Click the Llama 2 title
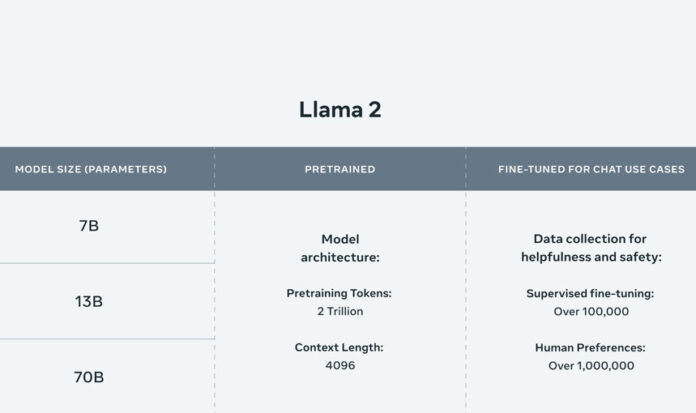Viewport: 696px width, 413px height. pyautogui.click(x=340, y=110)
